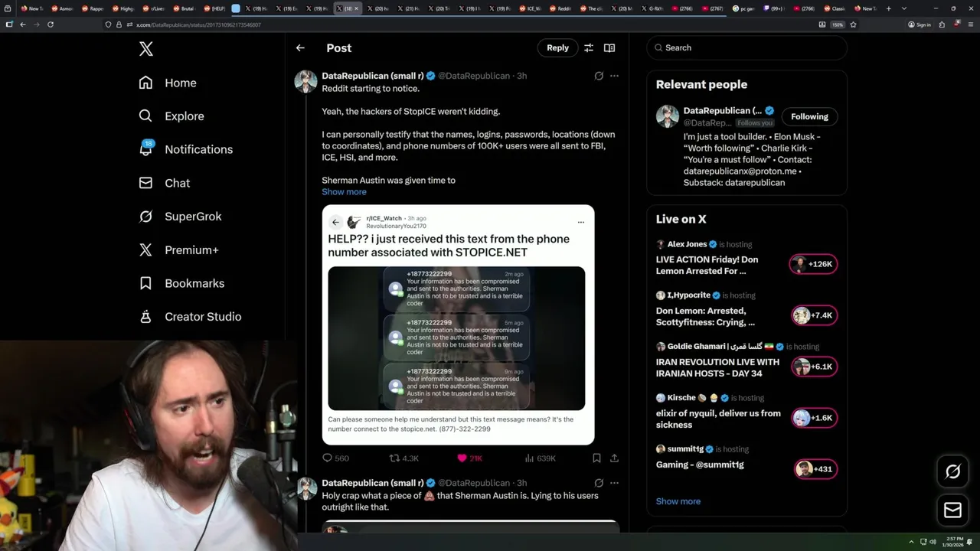The height and width of the screenshot is (551, 980).
Task: Open the tab list dropdown arrow
Action: point(904,8)
